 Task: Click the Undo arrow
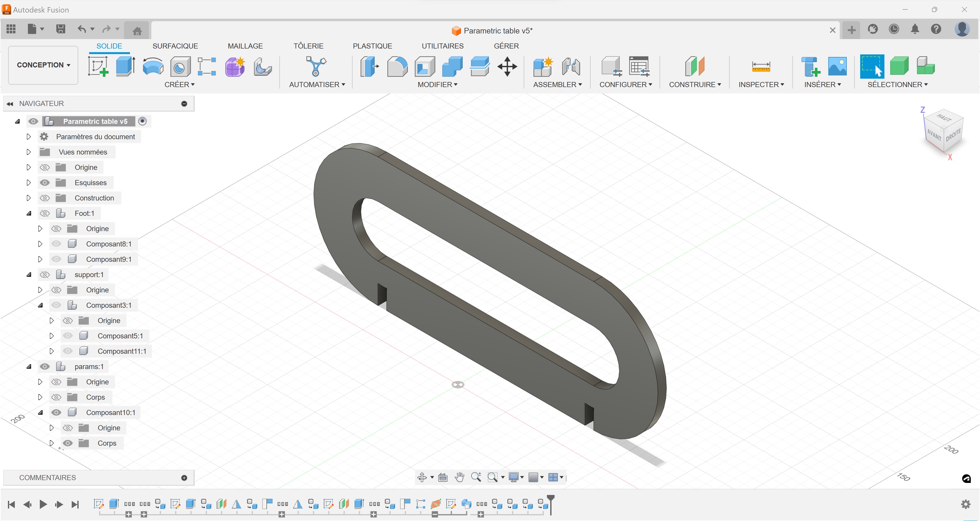81,29
